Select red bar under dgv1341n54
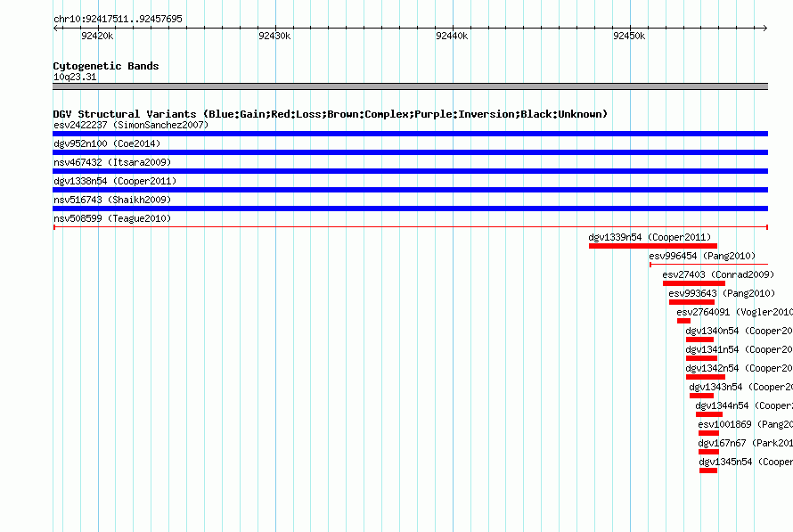 pyautogui.click(x=701, y=358)
